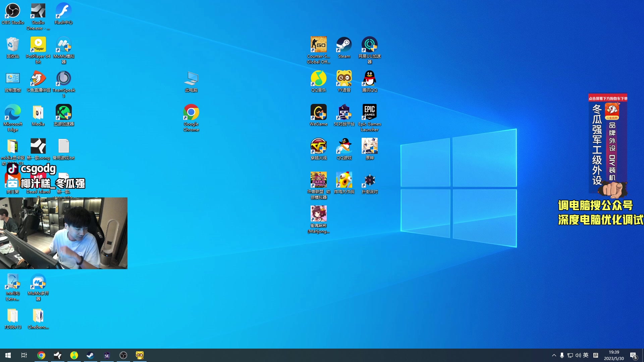
Task: Open 5E对战平台 desktop shortcut
Action: pyautogui.click(x=344, y=115)
